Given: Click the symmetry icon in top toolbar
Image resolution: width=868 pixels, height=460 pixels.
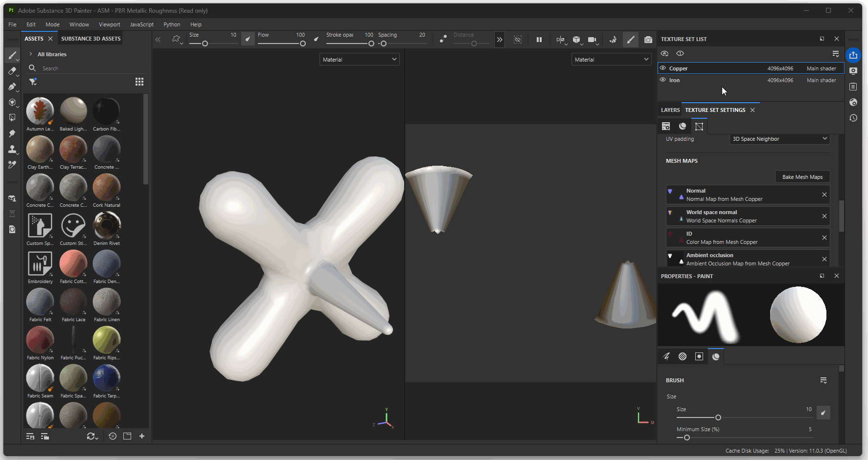Looking at the screenshot, I should [x=560, y=40].
